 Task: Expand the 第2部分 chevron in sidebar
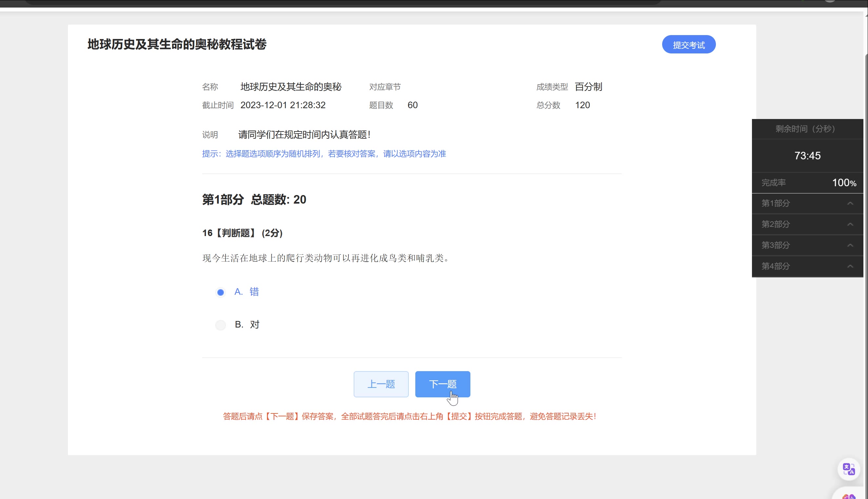(x=850, y=224)
